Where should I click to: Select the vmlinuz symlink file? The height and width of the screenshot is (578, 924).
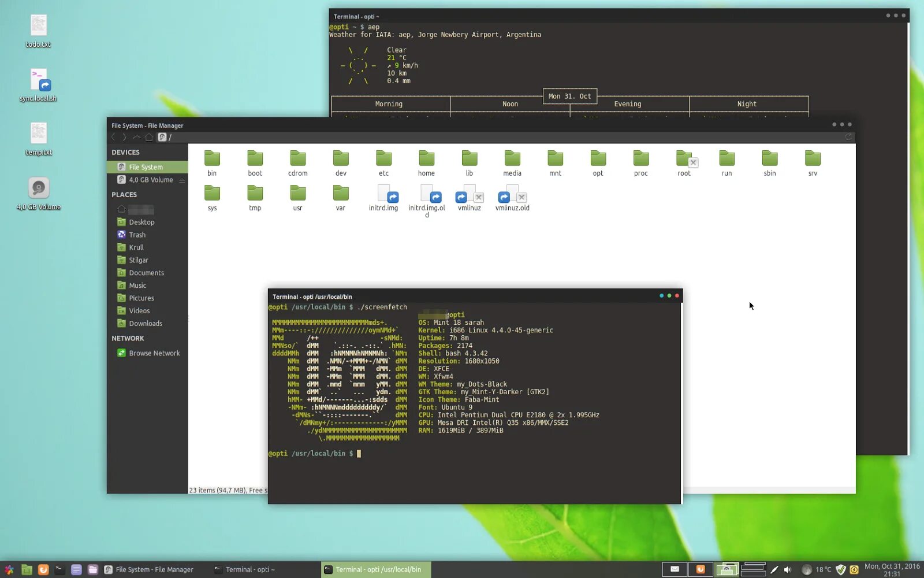[x=470, y=194]
